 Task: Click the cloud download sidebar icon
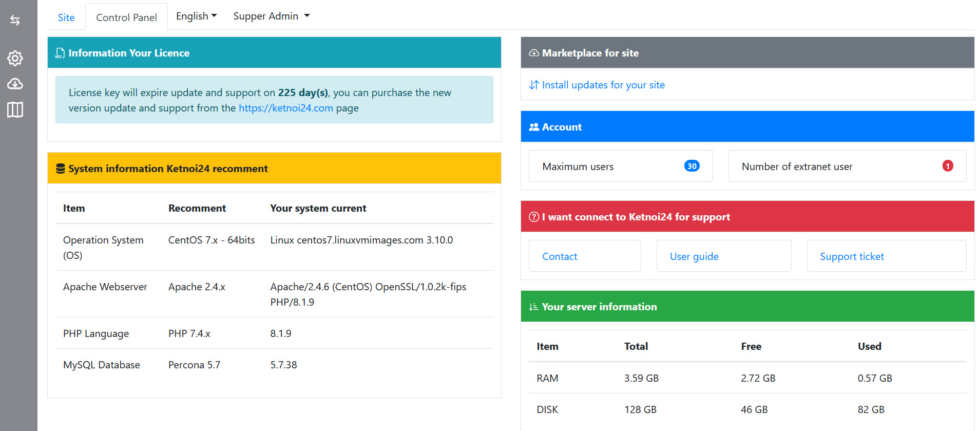tap(15, 84)
